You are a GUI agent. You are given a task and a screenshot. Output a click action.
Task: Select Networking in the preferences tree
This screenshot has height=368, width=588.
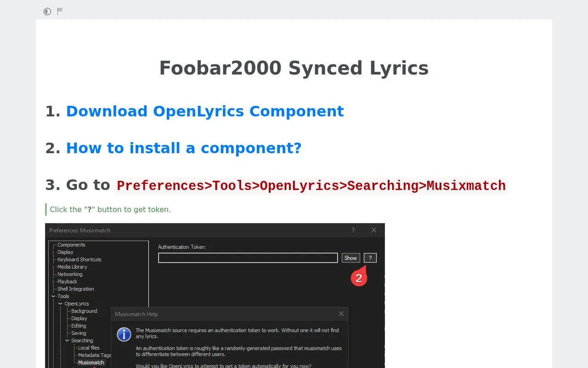[x=70, y=274]
